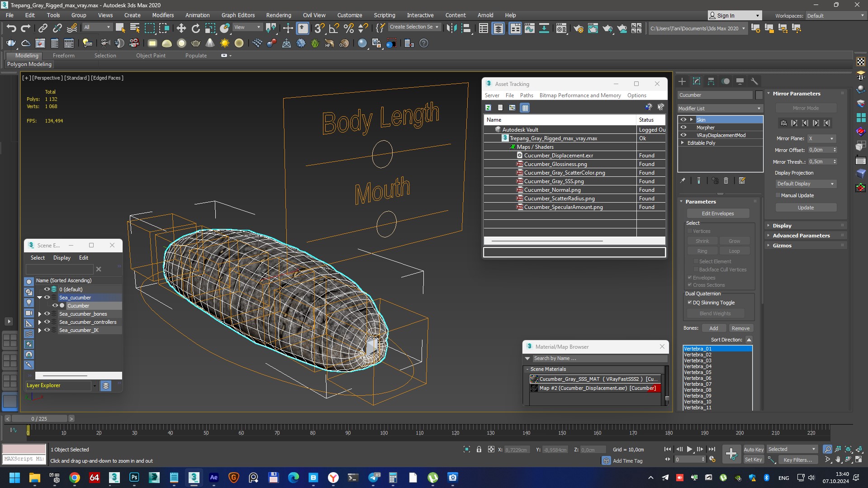This screenshot has width=868, height=488.
Task: Click the Play Animation button
Action: pos(689,449)
